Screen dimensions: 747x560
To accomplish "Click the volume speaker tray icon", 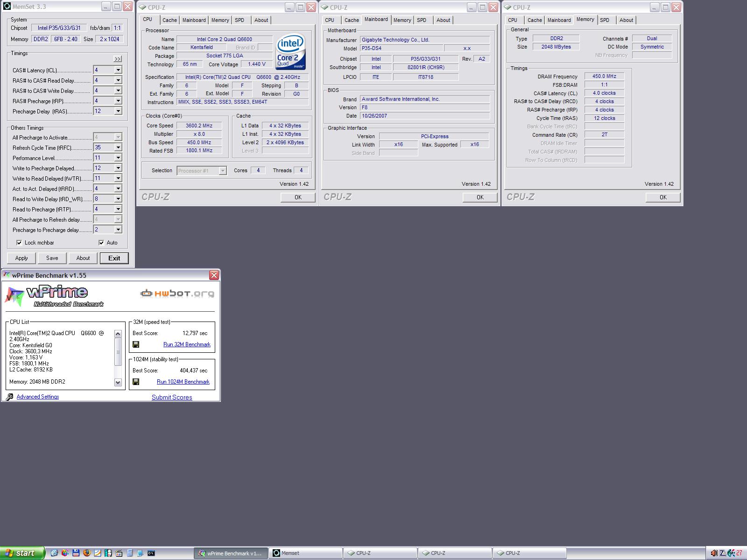I will click(714, 553).
